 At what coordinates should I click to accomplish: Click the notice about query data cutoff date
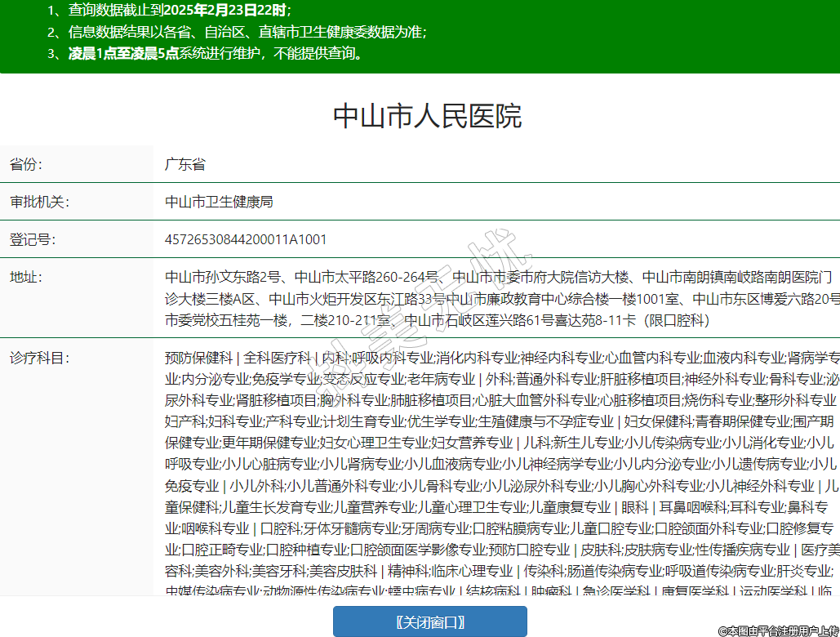pyautogui.click(x=168, y=11)
